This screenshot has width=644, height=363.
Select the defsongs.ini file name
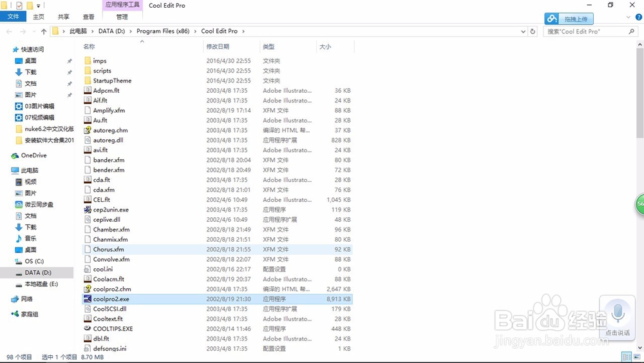pyautogui.click(x=109, y=349)
